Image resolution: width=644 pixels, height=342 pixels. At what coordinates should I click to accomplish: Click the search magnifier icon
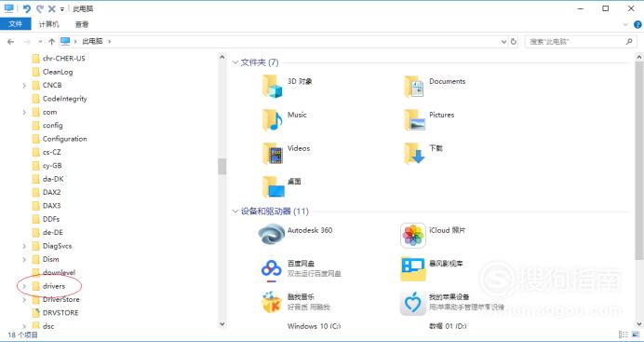coord(629,42)
